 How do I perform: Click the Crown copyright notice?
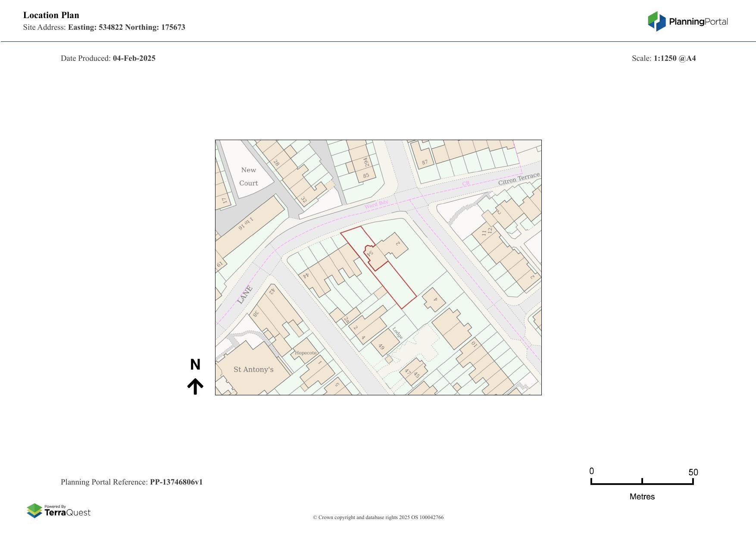[378, 517]
